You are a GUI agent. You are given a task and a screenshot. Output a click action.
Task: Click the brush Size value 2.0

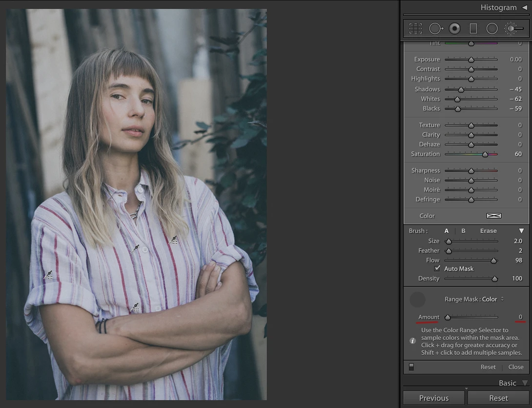(518, 241)
